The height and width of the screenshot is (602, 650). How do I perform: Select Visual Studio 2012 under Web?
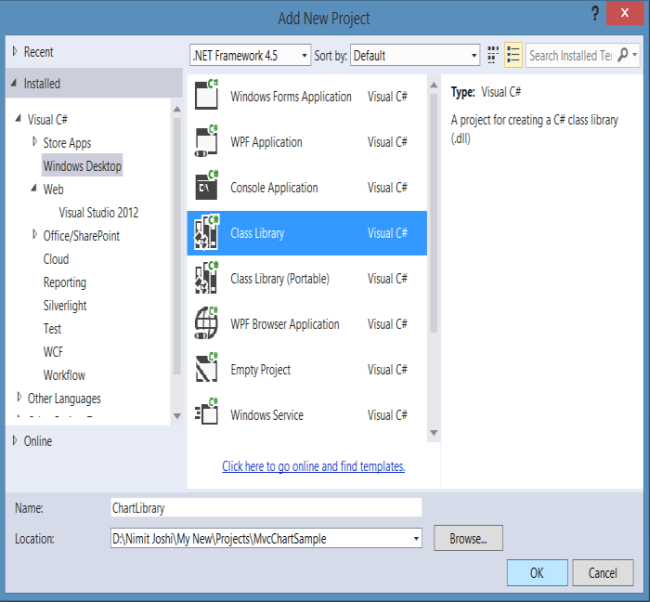tap(99, 213)
